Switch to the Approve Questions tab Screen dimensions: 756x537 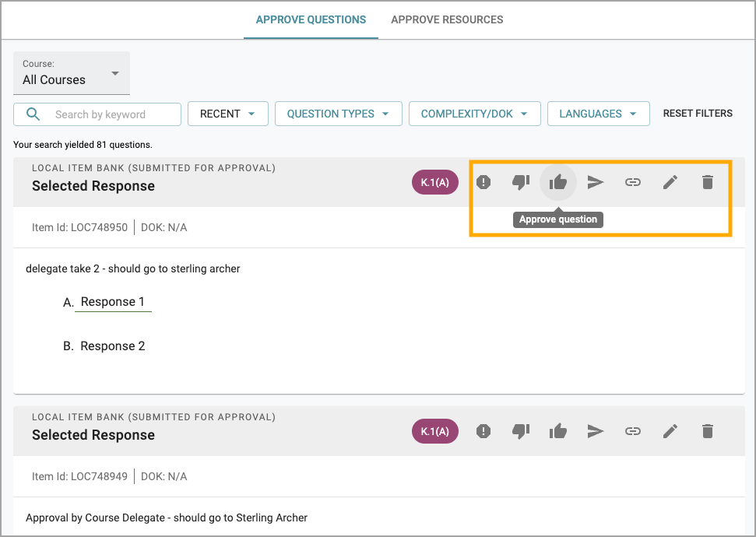[311, 19]
